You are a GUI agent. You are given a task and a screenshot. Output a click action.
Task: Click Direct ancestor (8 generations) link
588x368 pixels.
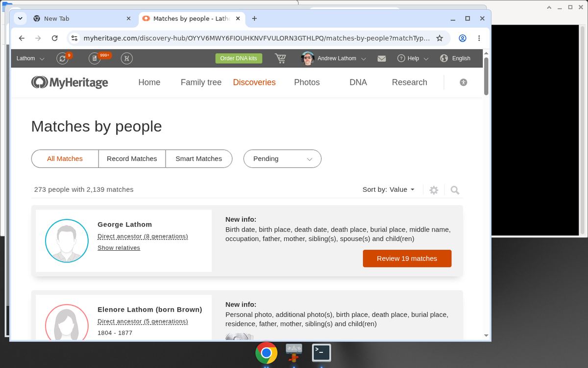[x=143, y=237]
